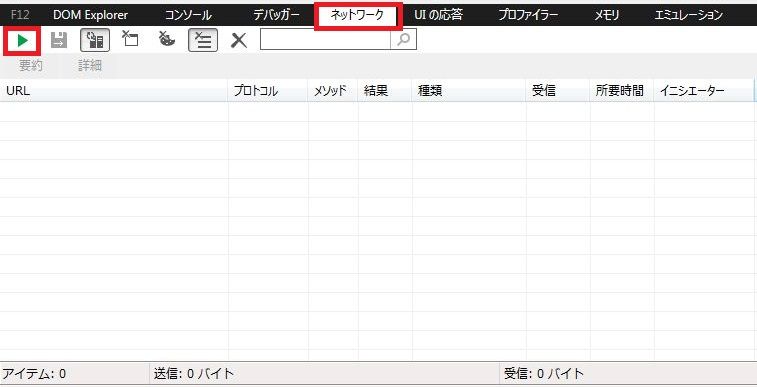Click the 送信: 0 バイト status text
Screen dimensions: 757x387
coord(194,373)
